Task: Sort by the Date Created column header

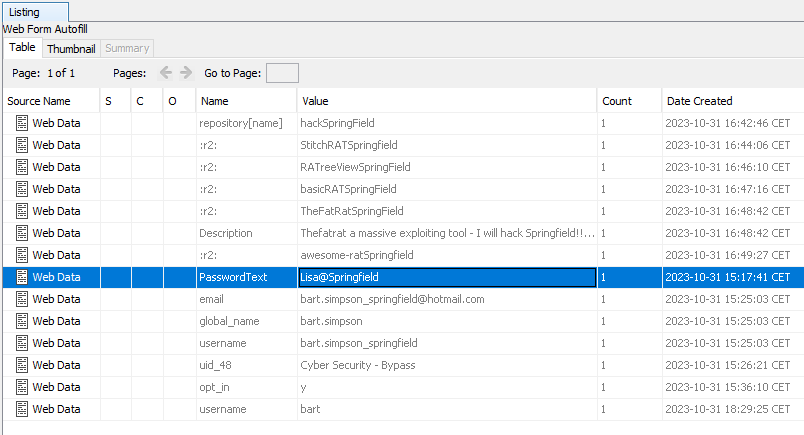Action: point(700,101)
